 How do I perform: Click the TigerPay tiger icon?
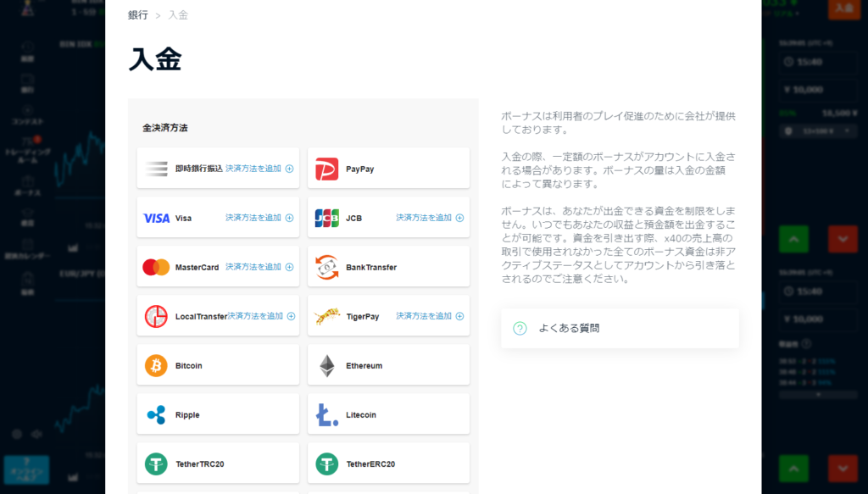click(326, 316)
